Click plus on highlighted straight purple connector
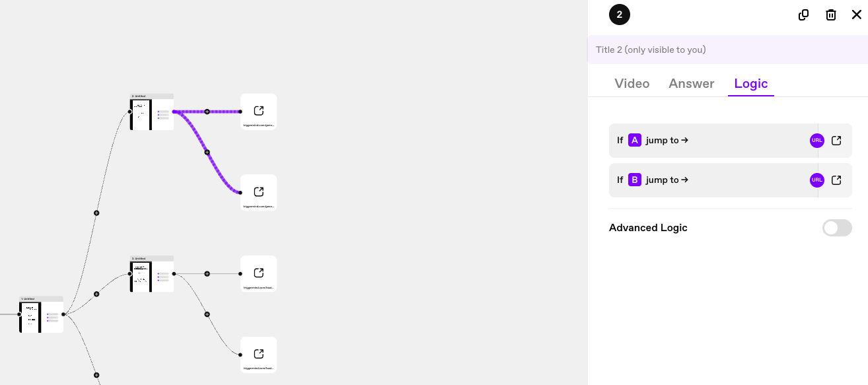868x385 pixels. pyautogui.click(x=207, y=112)
